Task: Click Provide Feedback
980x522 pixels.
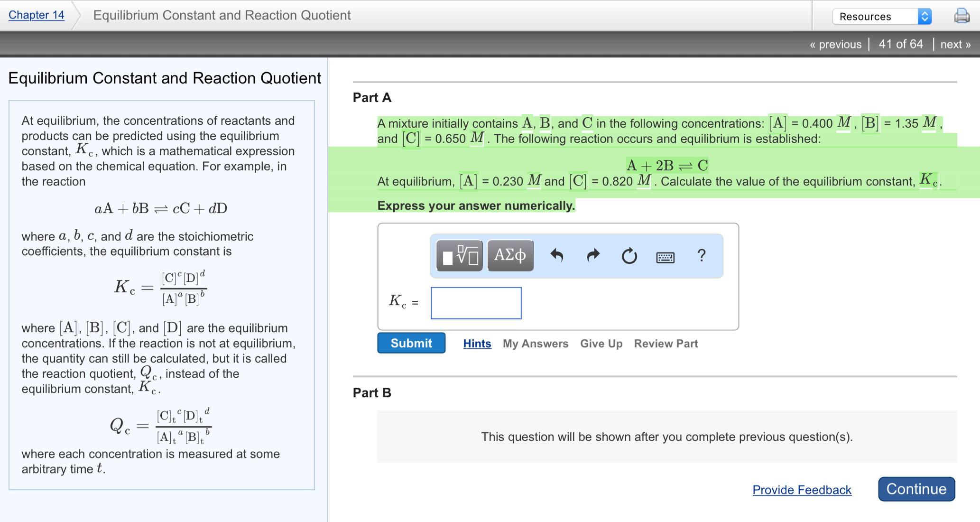Action: [x=802, y=489]
